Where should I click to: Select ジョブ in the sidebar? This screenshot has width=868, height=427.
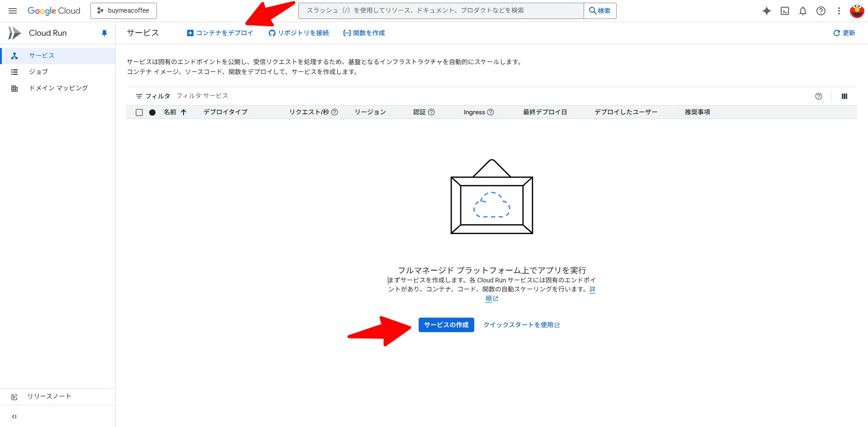pos(39,71)
